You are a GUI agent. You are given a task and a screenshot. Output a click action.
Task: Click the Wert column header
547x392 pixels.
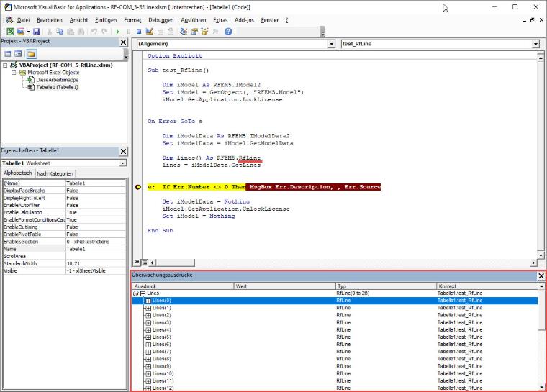[284, 286]
